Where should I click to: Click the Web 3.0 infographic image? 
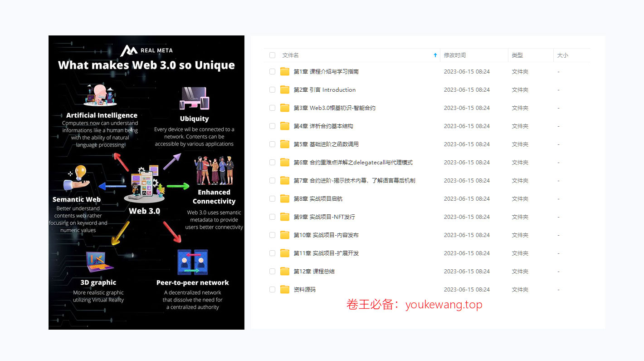146,183
